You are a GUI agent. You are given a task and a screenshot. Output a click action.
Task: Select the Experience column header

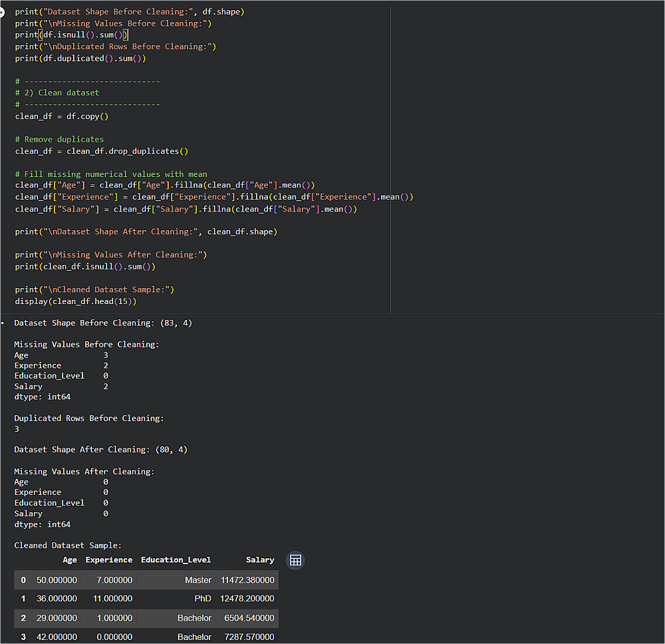point(109,560)
